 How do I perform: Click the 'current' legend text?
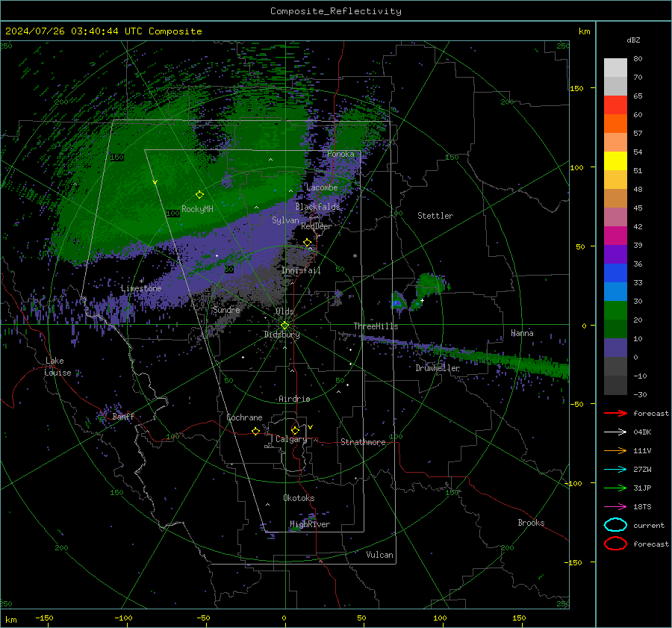pos(649,526)
